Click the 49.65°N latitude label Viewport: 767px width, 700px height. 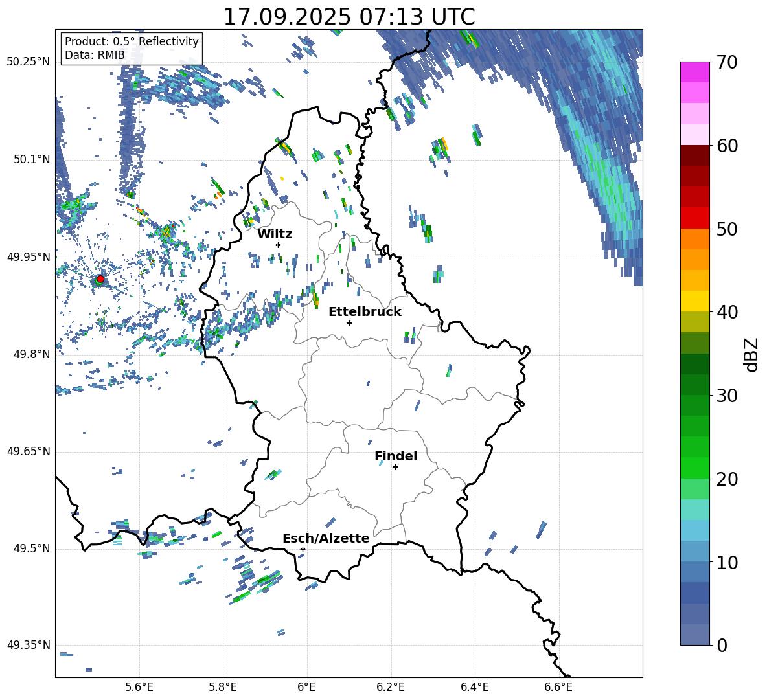point(29,451)
